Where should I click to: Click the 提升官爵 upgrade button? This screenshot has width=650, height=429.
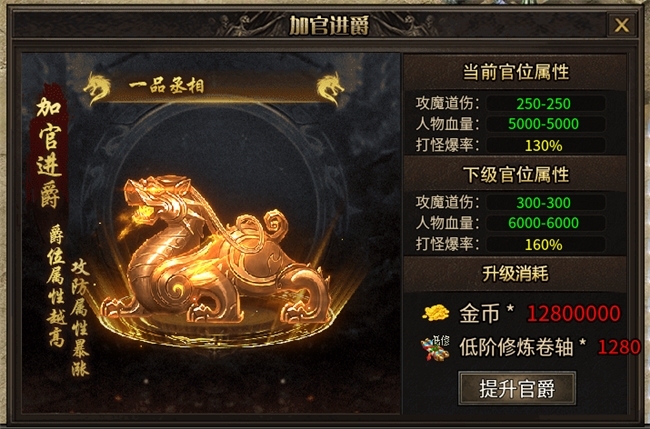click(517, 388)
